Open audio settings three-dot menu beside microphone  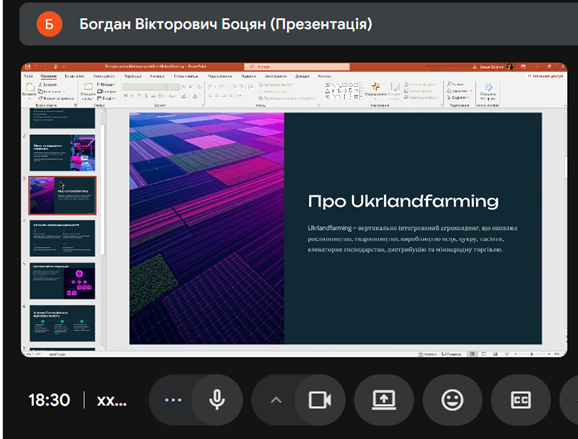(x=173, y=400)
